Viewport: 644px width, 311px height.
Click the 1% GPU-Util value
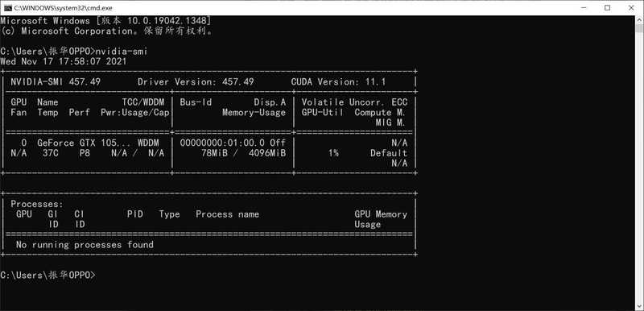click(333, 153)
